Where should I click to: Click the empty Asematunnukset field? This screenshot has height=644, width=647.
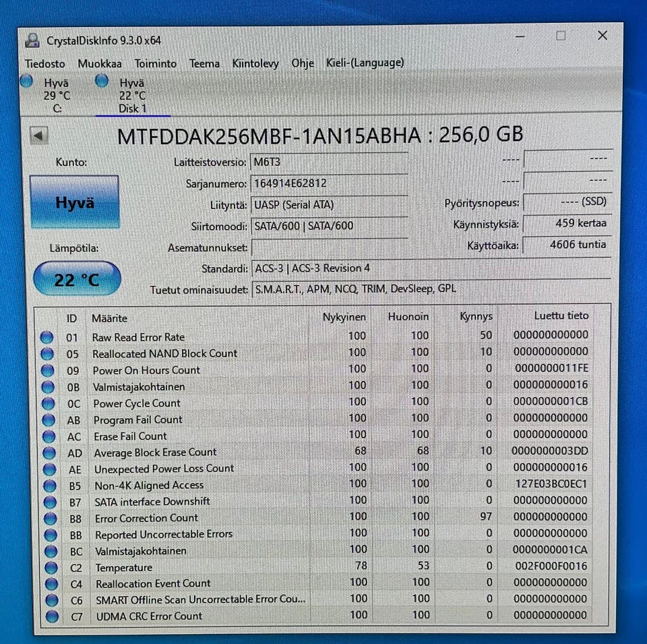(x=329, y=247)
